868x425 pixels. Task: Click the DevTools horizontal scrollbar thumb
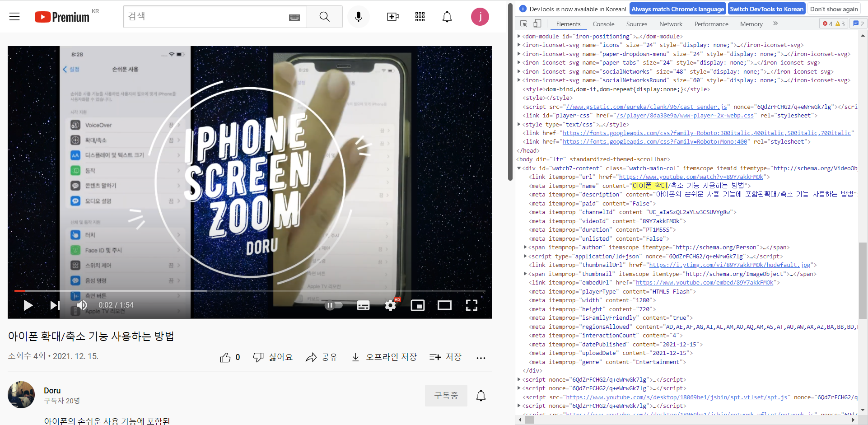click(529, 420)
